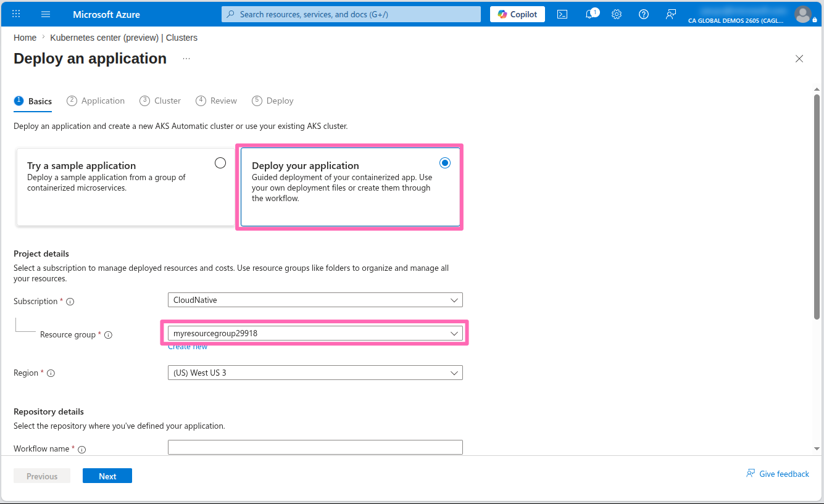Open Kubernetes center Clusters breadcrumb

click(x=123, y=38)
